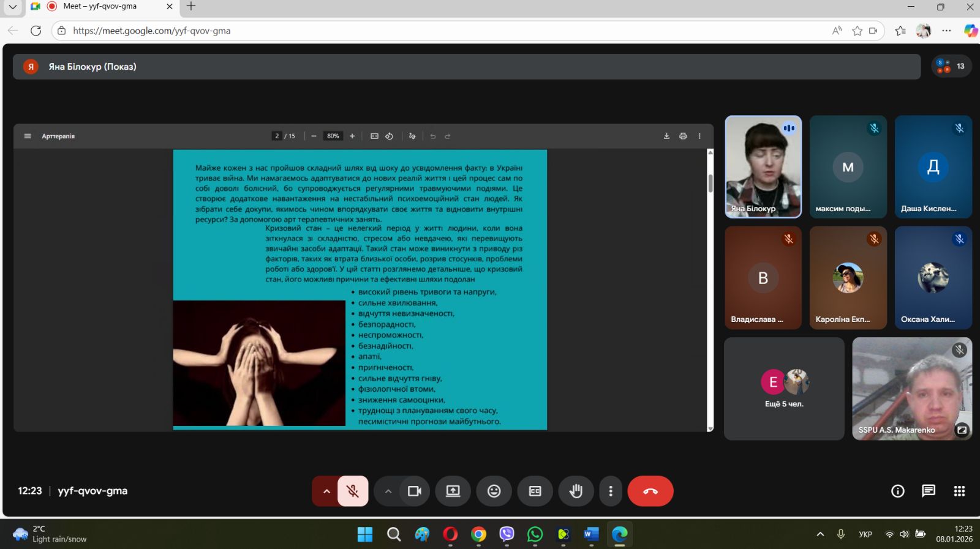Open the chat panel icon
Screen dimensions: 980x549
pyautogui.click(x=929, y=491)
